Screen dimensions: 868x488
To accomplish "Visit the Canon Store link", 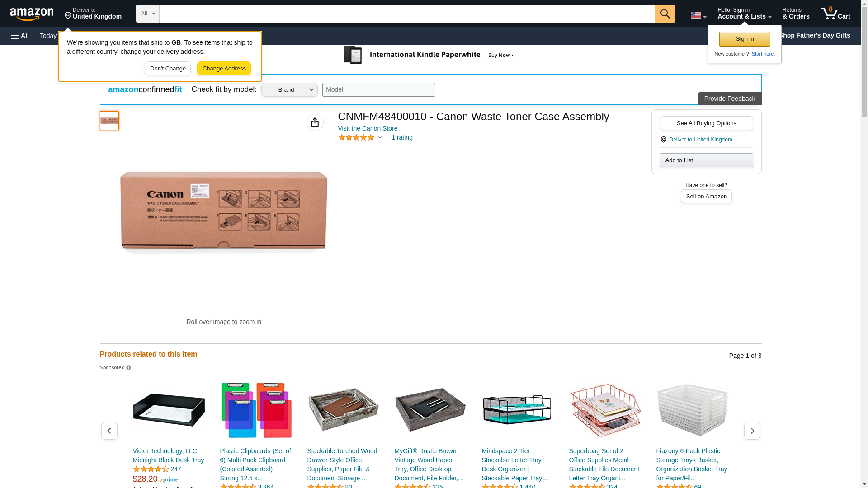I will 368,128.
